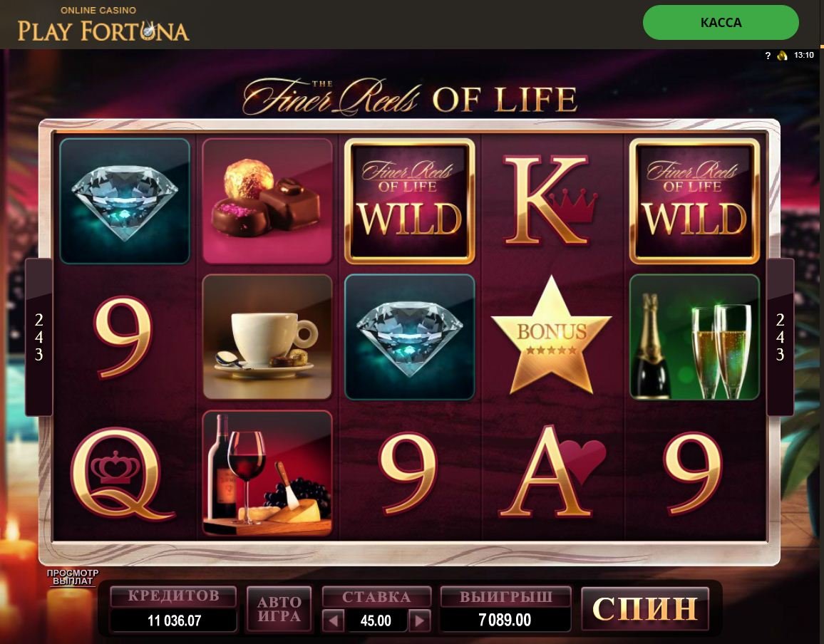Screen dimensions: 824x644
Task: Click the wine and cheese board symbol
Action: tap(267, 473)
